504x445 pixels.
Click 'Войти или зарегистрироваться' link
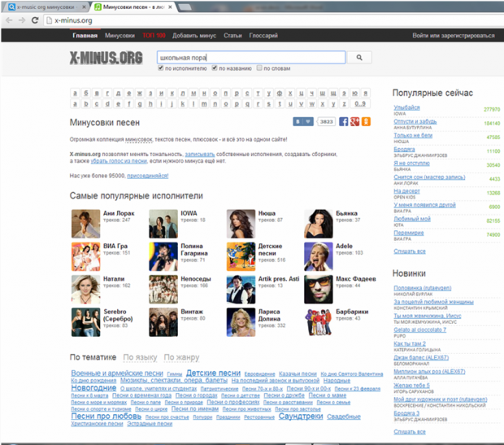(454, 36)
